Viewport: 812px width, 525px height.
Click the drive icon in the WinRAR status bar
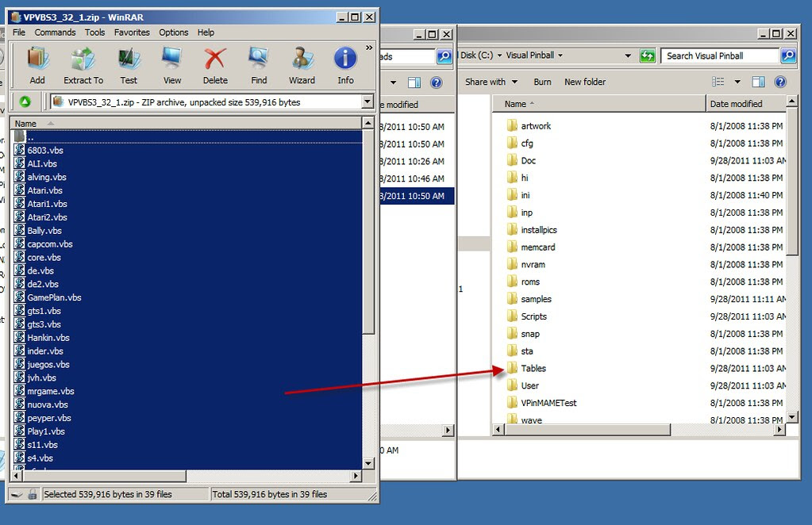click(x=17, y=495)
